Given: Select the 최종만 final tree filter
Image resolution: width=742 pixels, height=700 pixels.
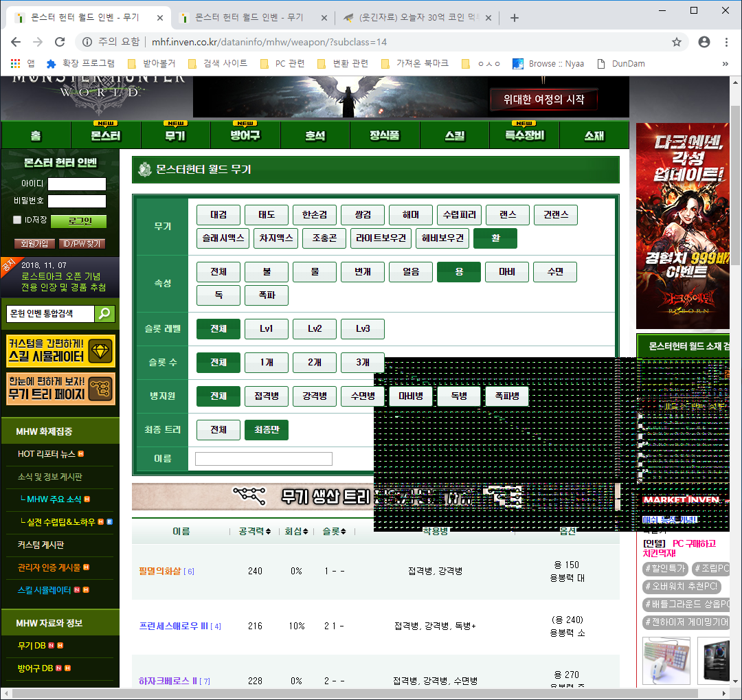Looking at the screenshot, I should tap(267, 430).
